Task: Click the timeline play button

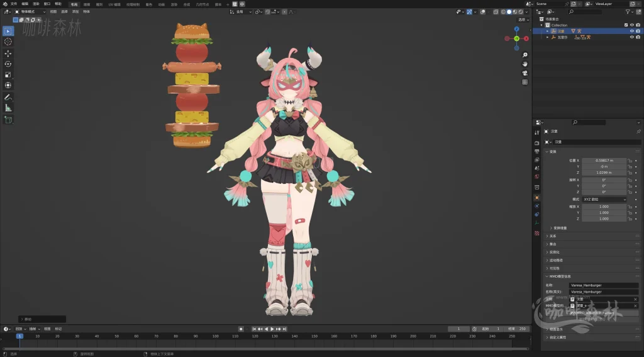Action: (272, 329)
